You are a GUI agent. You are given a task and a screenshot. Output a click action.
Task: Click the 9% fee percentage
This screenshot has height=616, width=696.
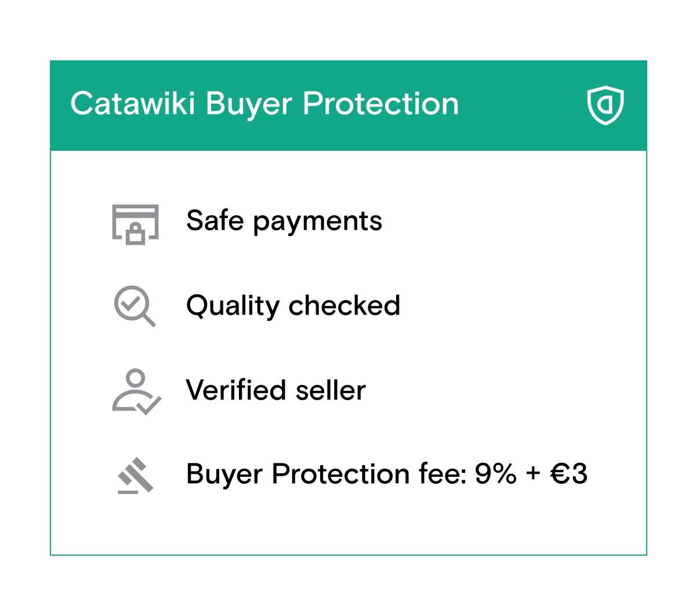point(495,474)
